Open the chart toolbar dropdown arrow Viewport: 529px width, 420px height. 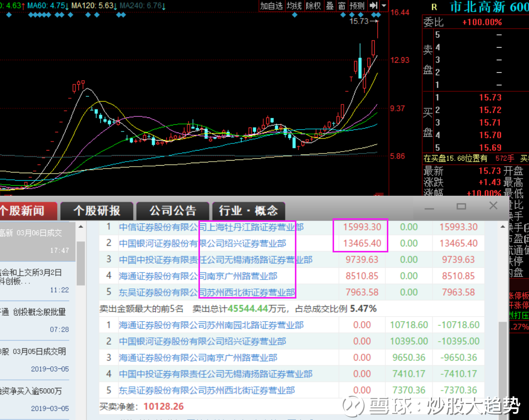(x=384, y=6)
